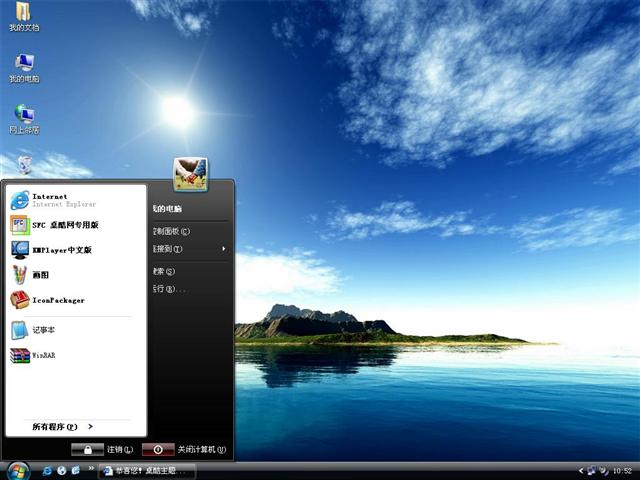Image resolution: width=640 pixels, height=480 pixels.
Task: Switch to 恭喜您!桌酷主题 taskbar window
Action: click(x=147, y=471)
